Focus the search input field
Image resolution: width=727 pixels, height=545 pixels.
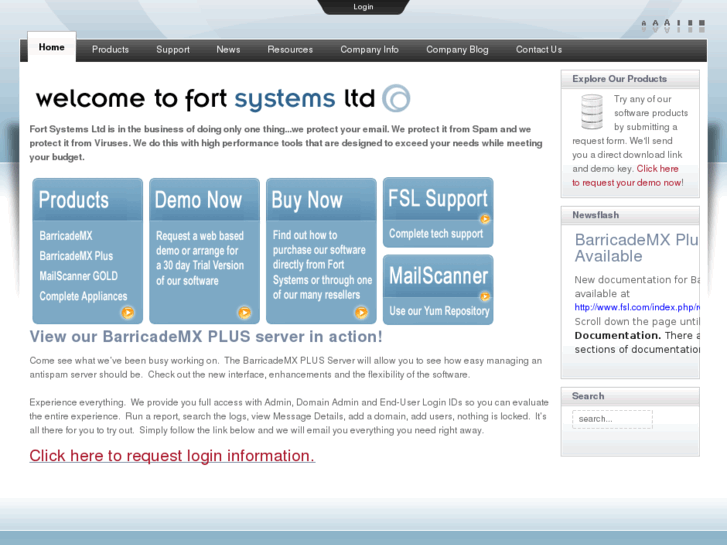point(612,419)
